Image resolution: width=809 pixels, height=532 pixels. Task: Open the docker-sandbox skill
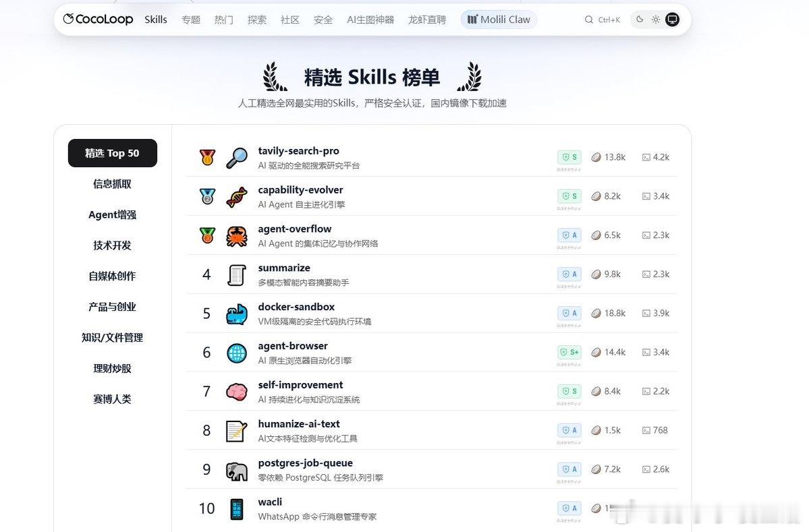[296, 307]
